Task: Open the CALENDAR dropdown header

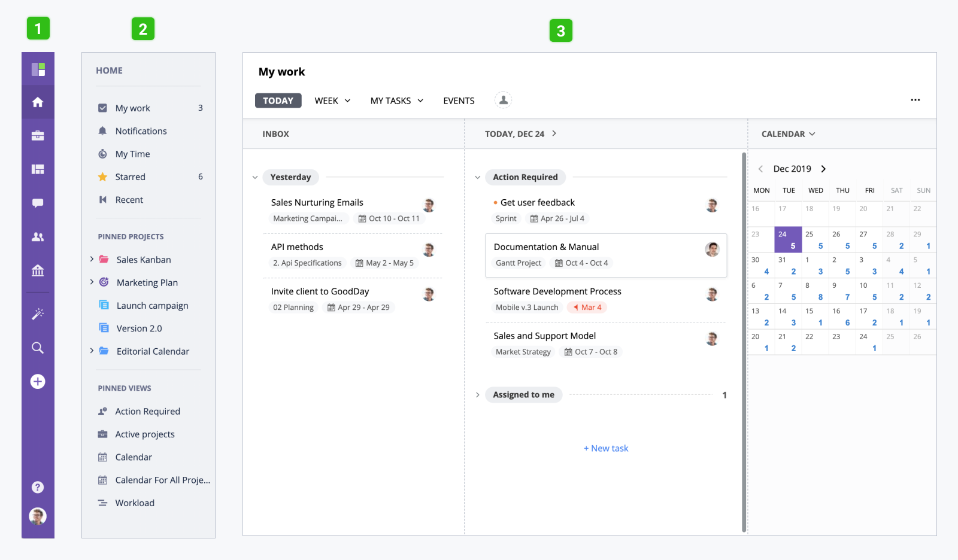Action: pos(788,134)
